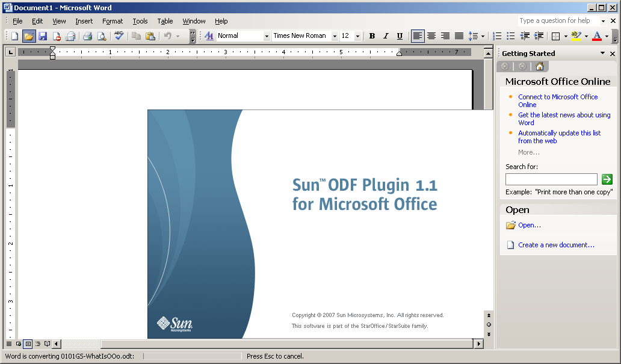Open the Format menu
The height and width of the screenshot is (364, 621).
pyautogui.click(x=113, y=21)
